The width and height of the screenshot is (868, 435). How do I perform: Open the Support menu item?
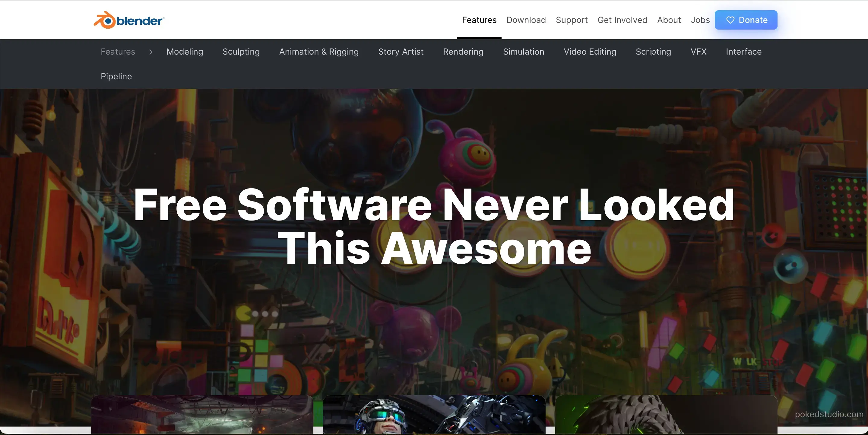coord(572,20)
